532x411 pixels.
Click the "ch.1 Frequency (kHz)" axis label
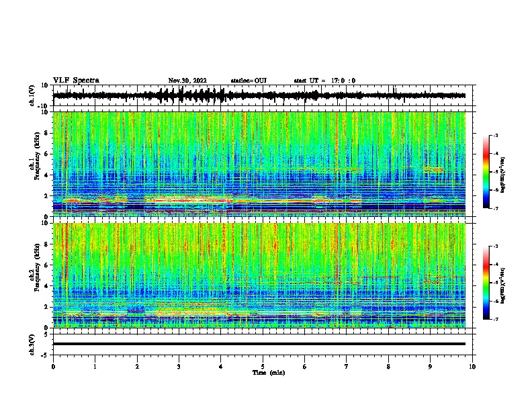tap(35, 156)
